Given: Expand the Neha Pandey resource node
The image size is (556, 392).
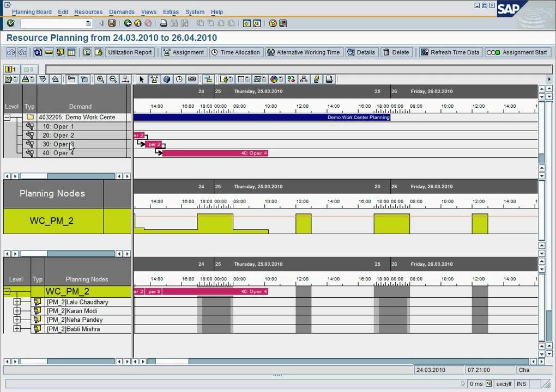Looking at the screenshot, I should [x=17, y=320].
